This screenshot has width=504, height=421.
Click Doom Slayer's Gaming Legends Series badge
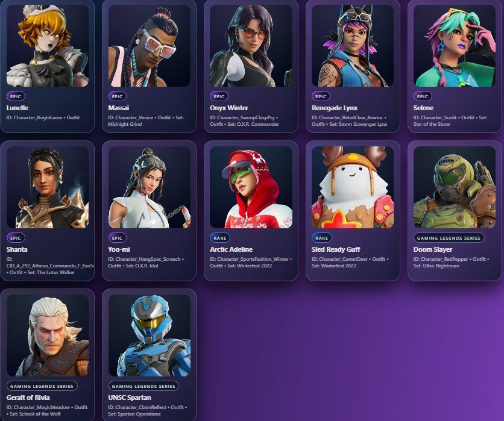click(x=449, y=238)
